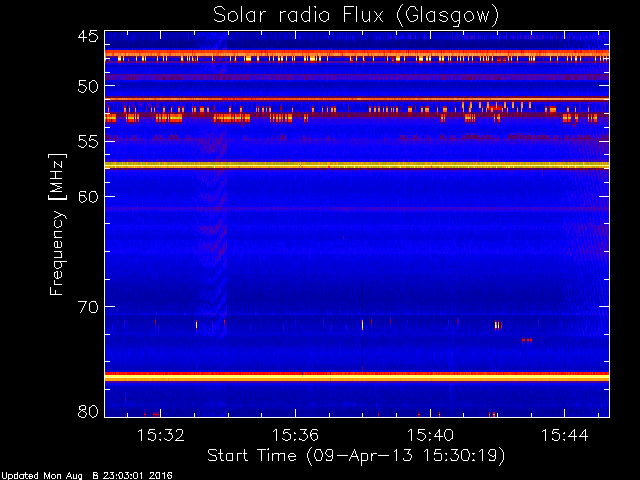The width and height of the screenshot is (640, 480).
Task: Click the 'Solar radio Flux (Glasgow)' title
Action: click(x=356, y=16)
